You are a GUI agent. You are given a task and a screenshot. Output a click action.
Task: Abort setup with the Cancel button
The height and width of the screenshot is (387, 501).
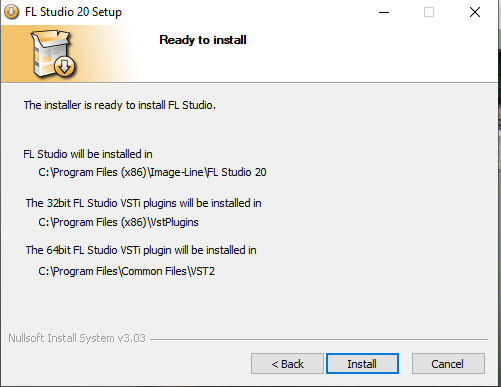tap(448, 364)
